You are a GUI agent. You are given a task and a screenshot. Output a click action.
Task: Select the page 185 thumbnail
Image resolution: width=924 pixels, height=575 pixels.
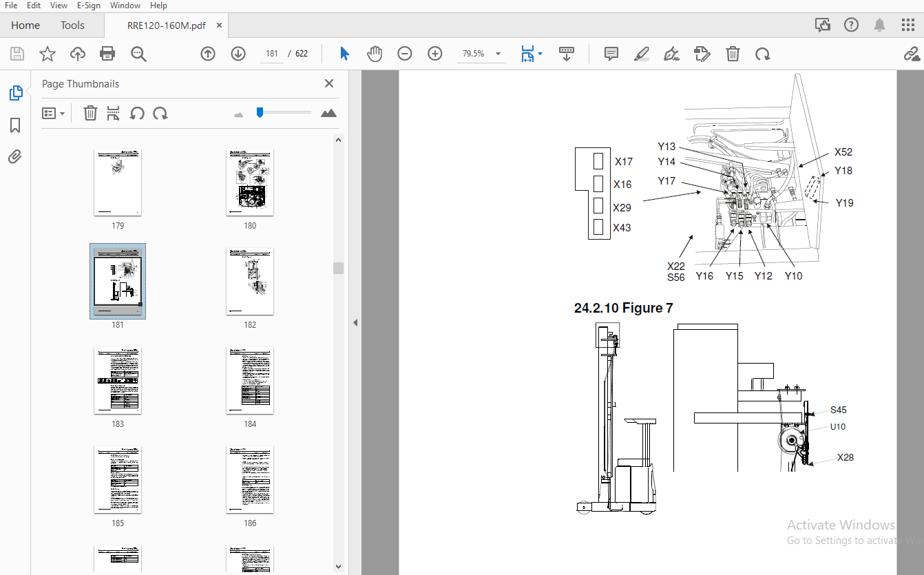pyautogui.click(x=118, y=480)
